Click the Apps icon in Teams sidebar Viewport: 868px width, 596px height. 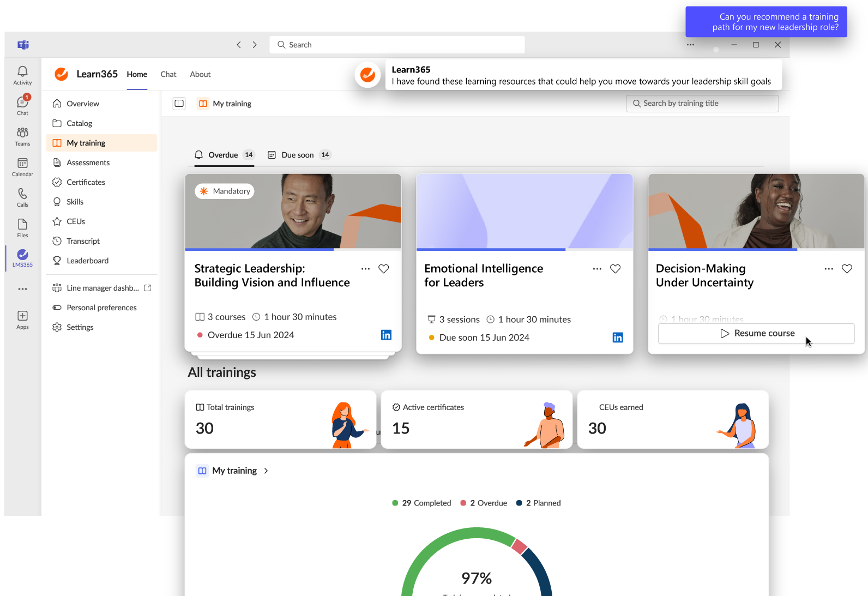pyautogui.click(x=22, y=320)
